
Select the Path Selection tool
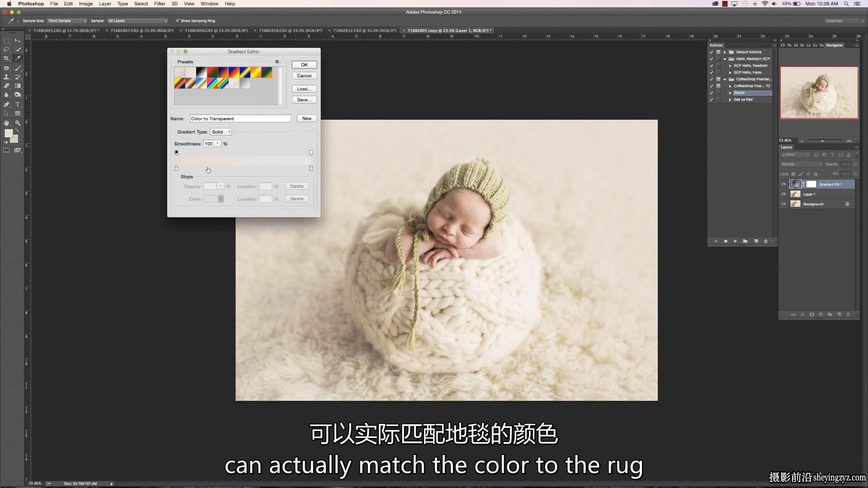tap(7, 113)
